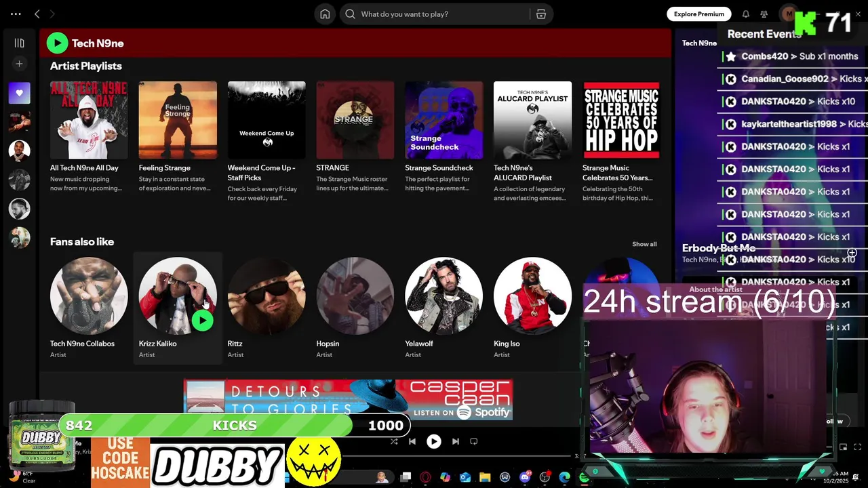Open 'Strange Soundcheck' playlist cover
The width and height of the screenshot is (868, 488).
[x=444, y=120]
